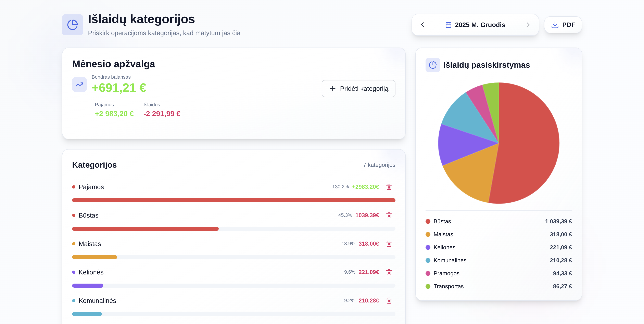644x324 pixels.
Task: Select the Pramogos legend entry
Action: tap(446, 273)
